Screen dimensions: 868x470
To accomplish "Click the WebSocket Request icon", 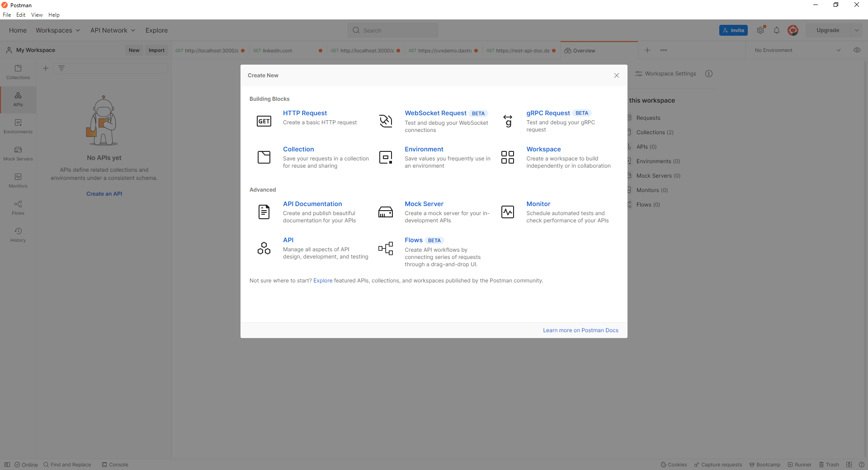I will (386, 121).
